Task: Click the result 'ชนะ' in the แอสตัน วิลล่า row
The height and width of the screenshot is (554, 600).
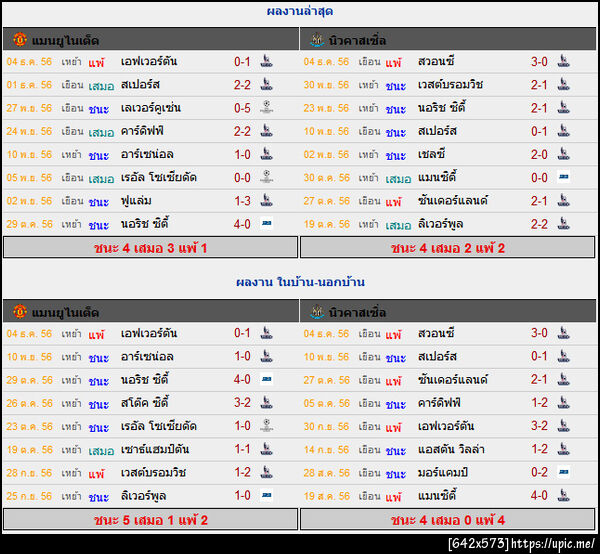Action: point(396,450)
